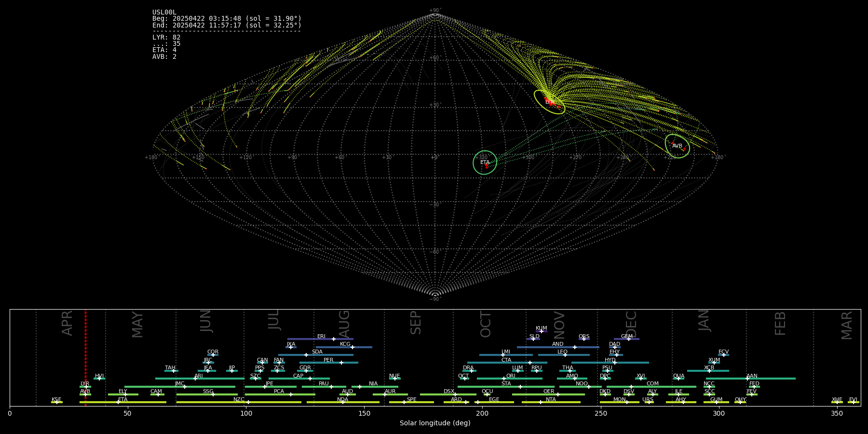Click the AUG month label in timeline
Image resolution: width=868 pixels, height=434 pixels.
(344, 324)
